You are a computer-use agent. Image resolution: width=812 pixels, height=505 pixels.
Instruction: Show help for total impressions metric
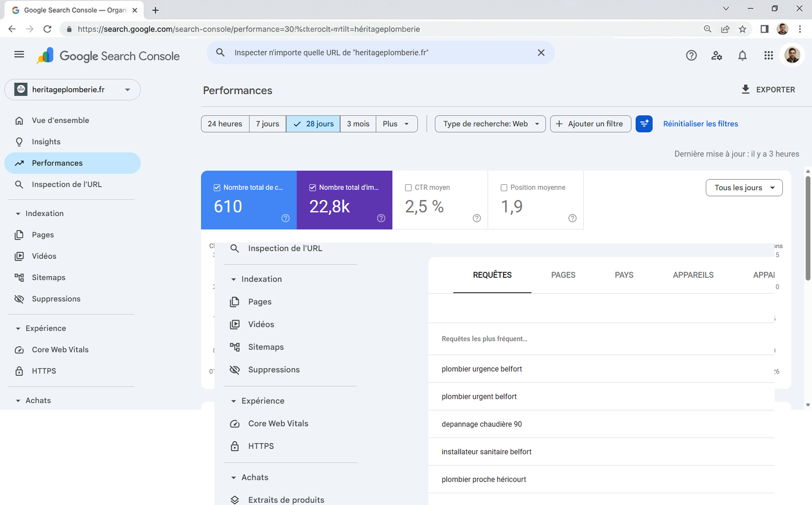pyautogui.click(x=381, y=218)
